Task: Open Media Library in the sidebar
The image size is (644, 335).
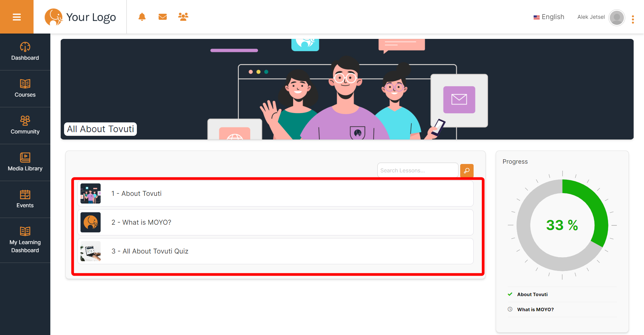Action: [x=25, y=163]
